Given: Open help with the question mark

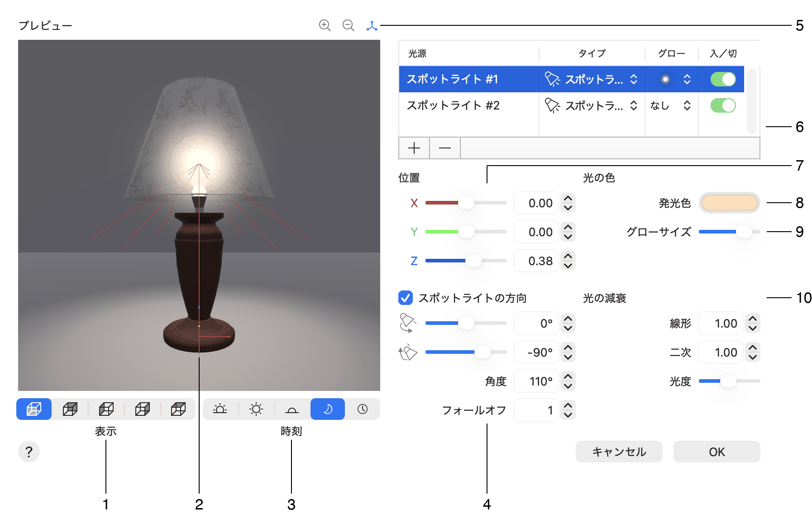Looking at the screenshot, I should click(29, 452).
